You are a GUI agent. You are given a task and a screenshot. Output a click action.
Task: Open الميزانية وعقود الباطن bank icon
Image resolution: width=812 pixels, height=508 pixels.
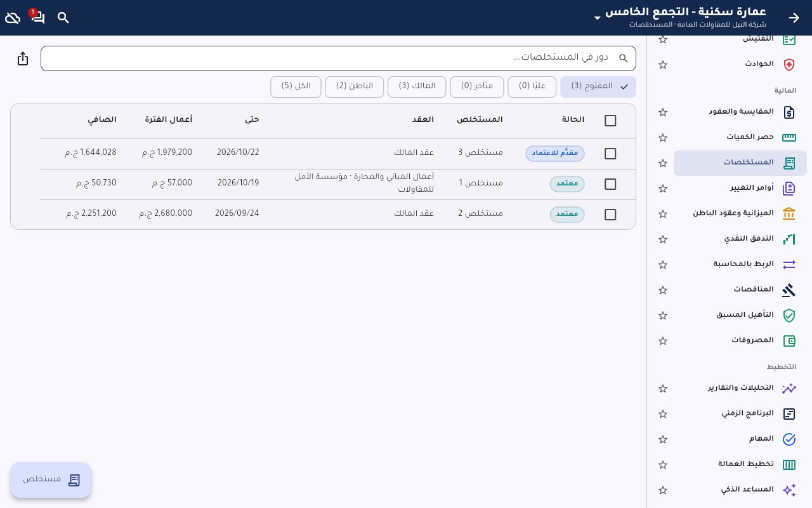(x=789, y=214)
